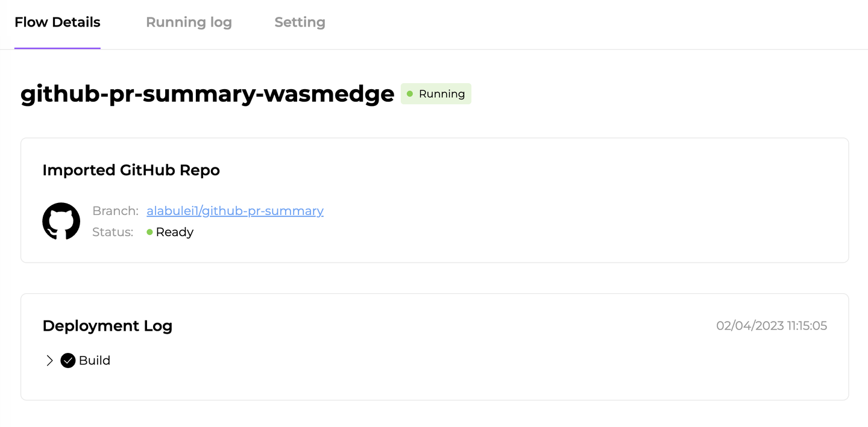Click the deployment timestamp 02/04/2023 11:15:05
This screenshot has width=868, height=427.
772,326
